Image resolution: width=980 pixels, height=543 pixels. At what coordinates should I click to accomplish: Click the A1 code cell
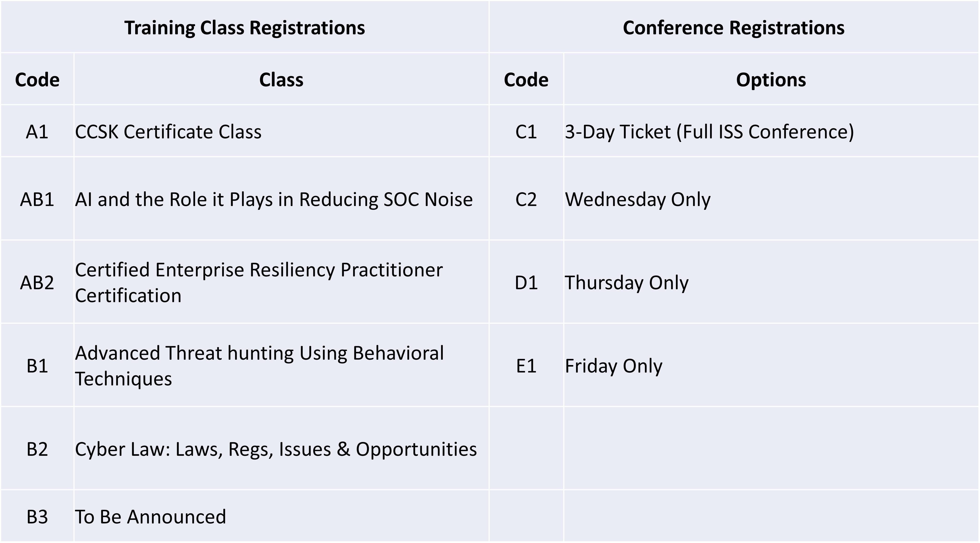point(37,131)
